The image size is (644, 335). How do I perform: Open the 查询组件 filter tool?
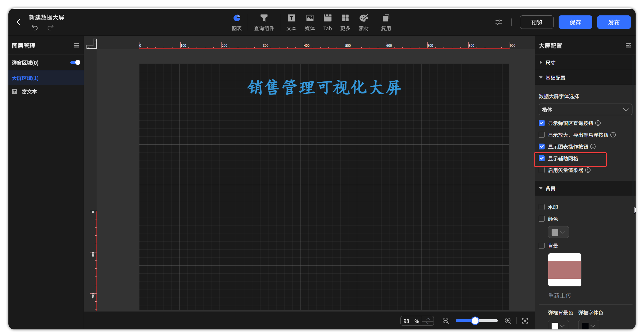tap(264, 22)
